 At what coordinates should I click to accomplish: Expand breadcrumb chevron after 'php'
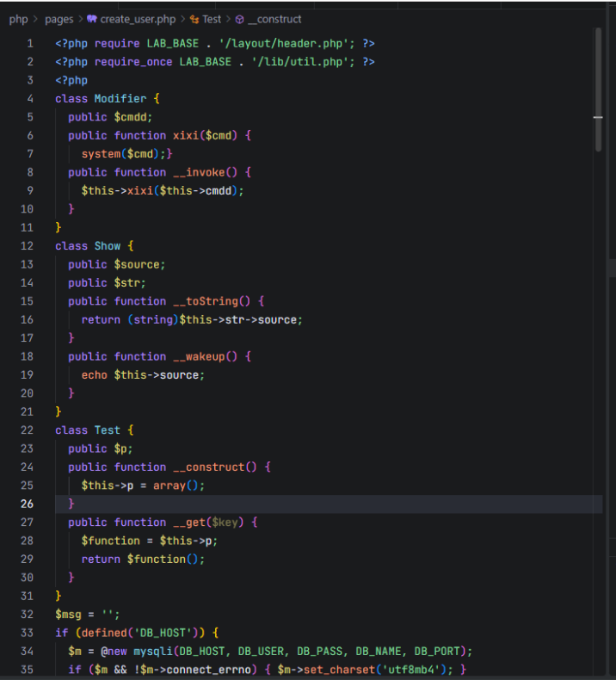[35, 20]
